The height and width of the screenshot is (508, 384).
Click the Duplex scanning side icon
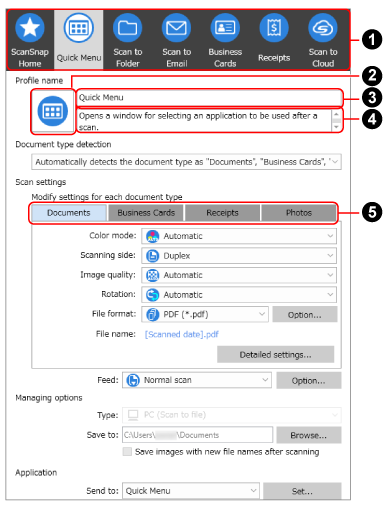point(153,256)
